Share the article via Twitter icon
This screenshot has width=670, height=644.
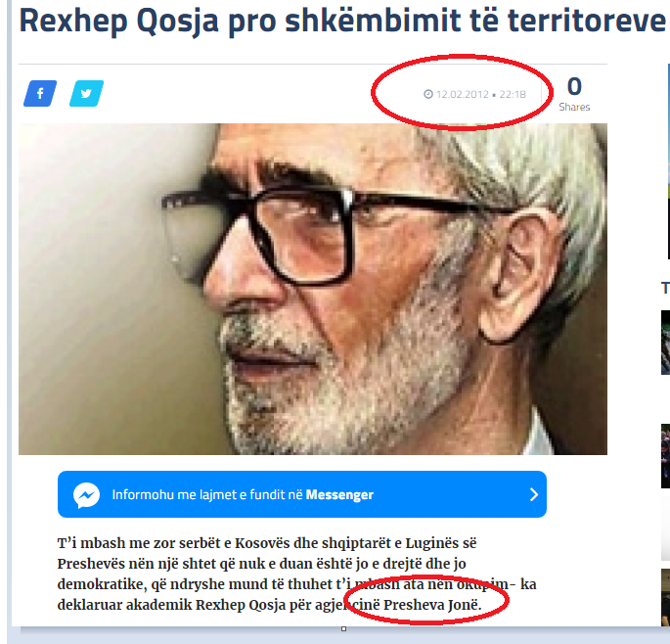point(86,93)
